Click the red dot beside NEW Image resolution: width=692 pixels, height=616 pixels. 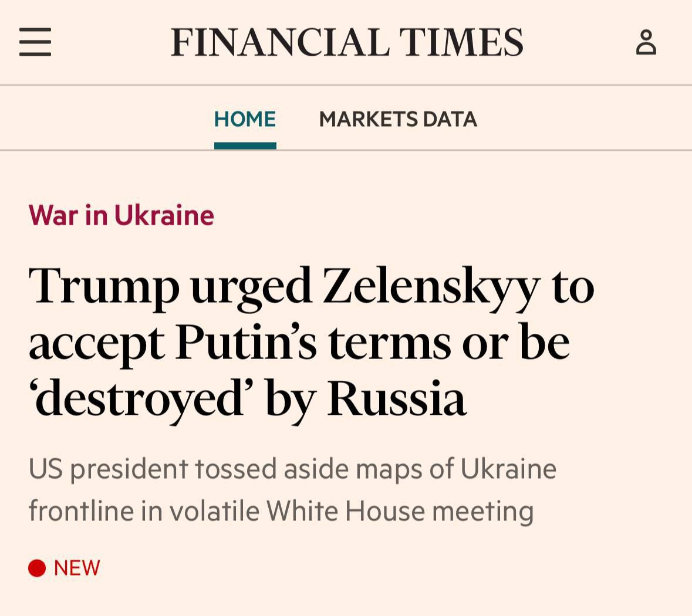37,568
